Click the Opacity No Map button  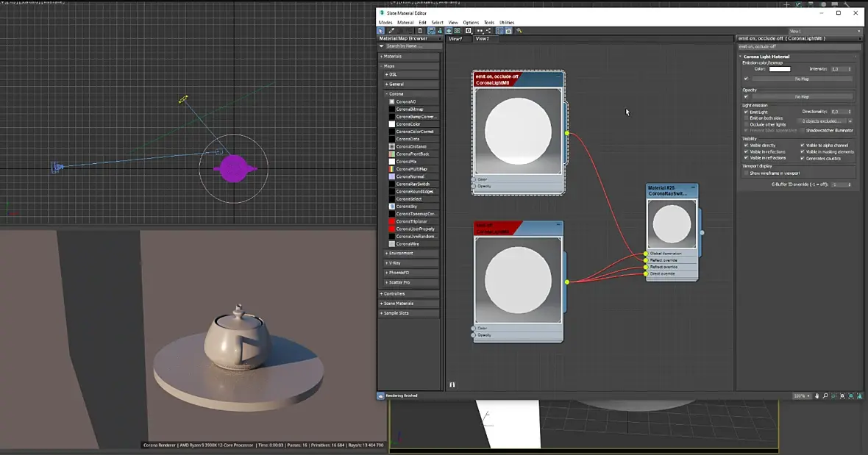click(802, 97)
